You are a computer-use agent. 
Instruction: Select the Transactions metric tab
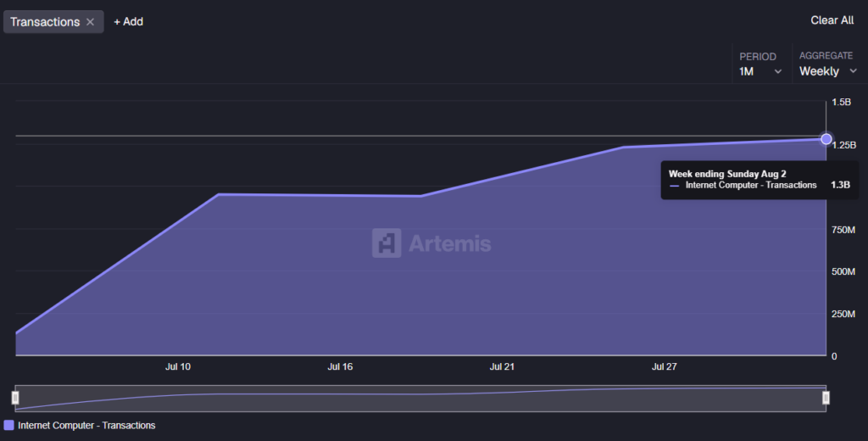(x=45, y=21)
